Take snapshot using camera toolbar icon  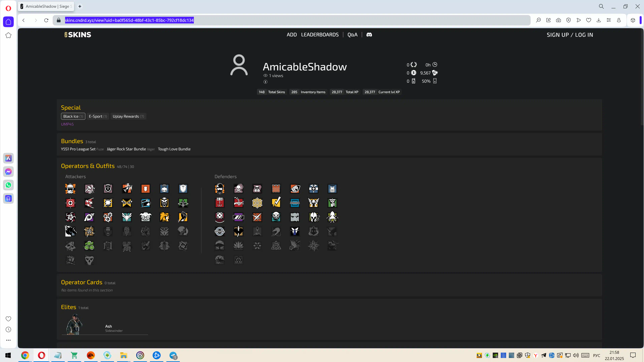pos(558,20)
